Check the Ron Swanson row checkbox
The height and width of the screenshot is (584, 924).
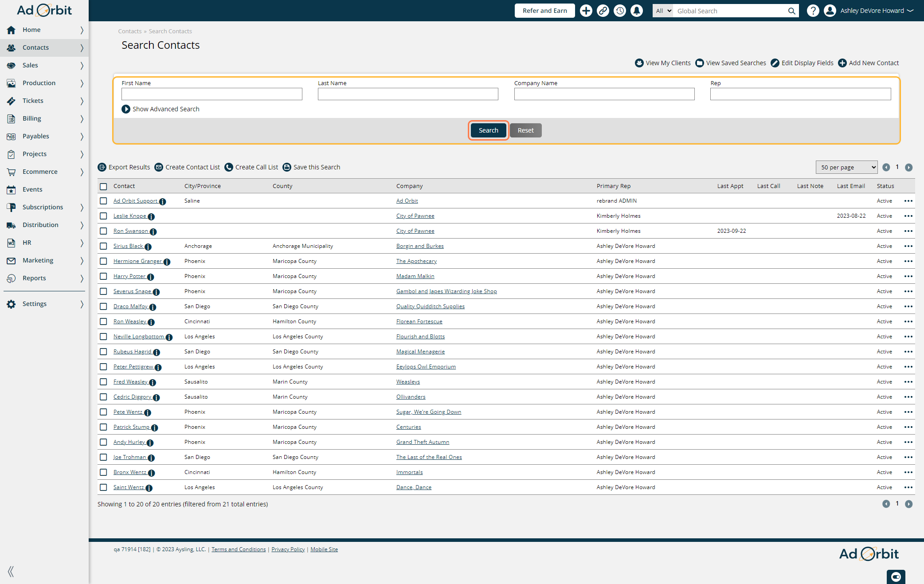click(x=103, y=231)
